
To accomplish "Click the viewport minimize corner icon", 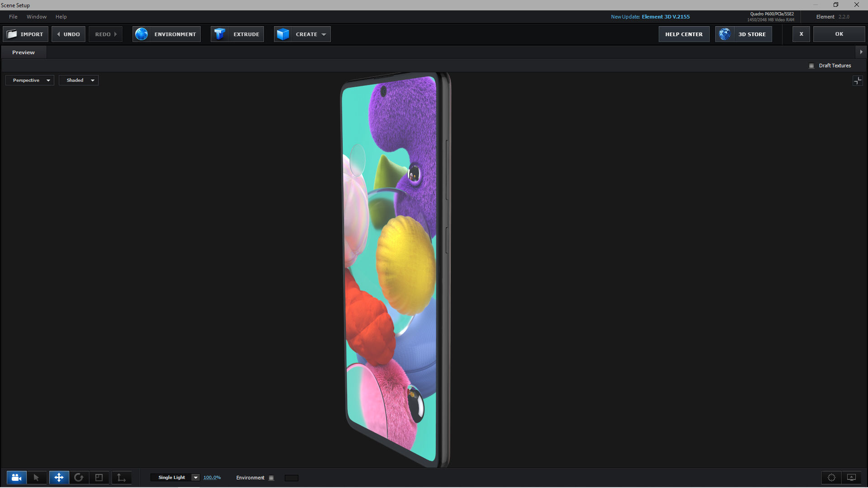I will tap(858, 81).
